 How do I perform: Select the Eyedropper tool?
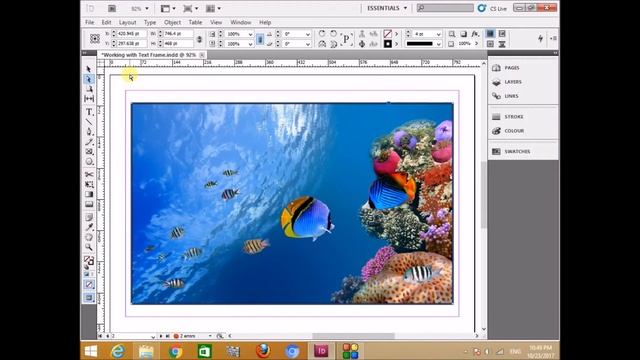coord(89,227)
